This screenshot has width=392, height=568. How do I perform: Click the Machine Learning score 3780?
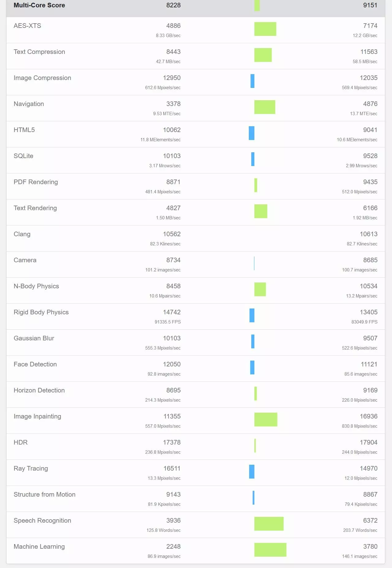click(x=370, y=547)
